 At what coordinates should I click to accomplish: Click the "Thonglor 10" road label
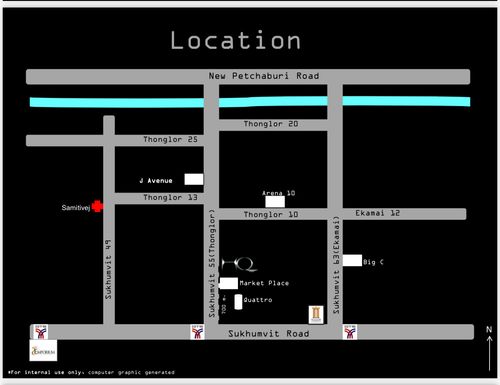click(x=271, y=214)
